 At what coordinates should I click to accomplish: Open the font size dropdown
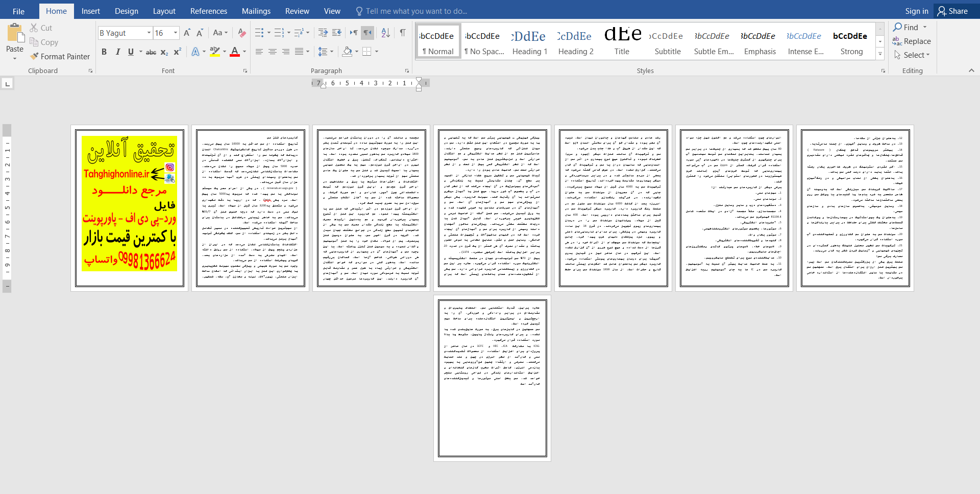coord(176,33)
